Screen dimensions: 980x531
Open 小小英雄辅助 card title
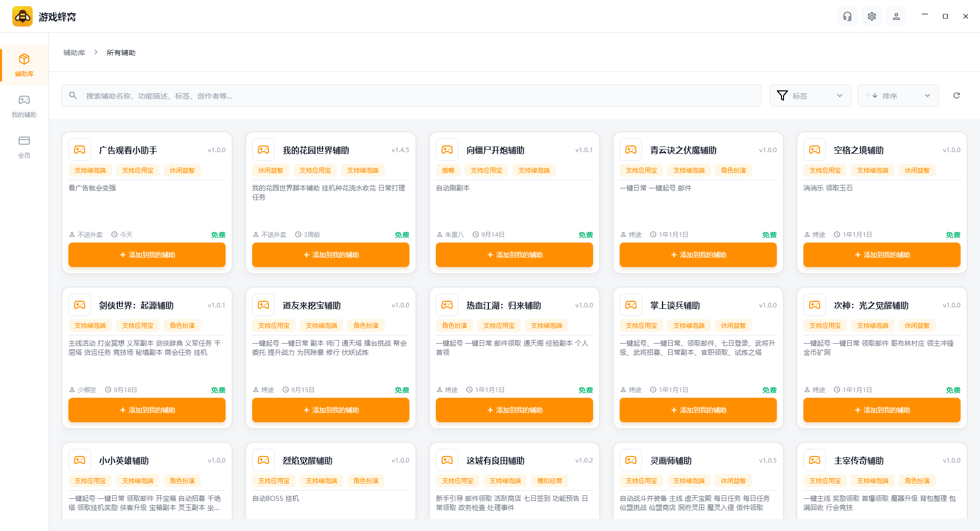click(124, 461)
